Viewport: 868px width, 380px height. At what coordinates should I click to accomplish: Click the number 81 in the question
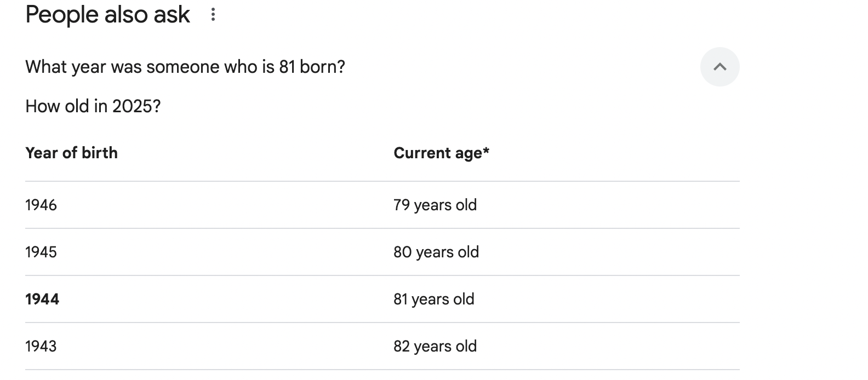[x=287, y=67]
